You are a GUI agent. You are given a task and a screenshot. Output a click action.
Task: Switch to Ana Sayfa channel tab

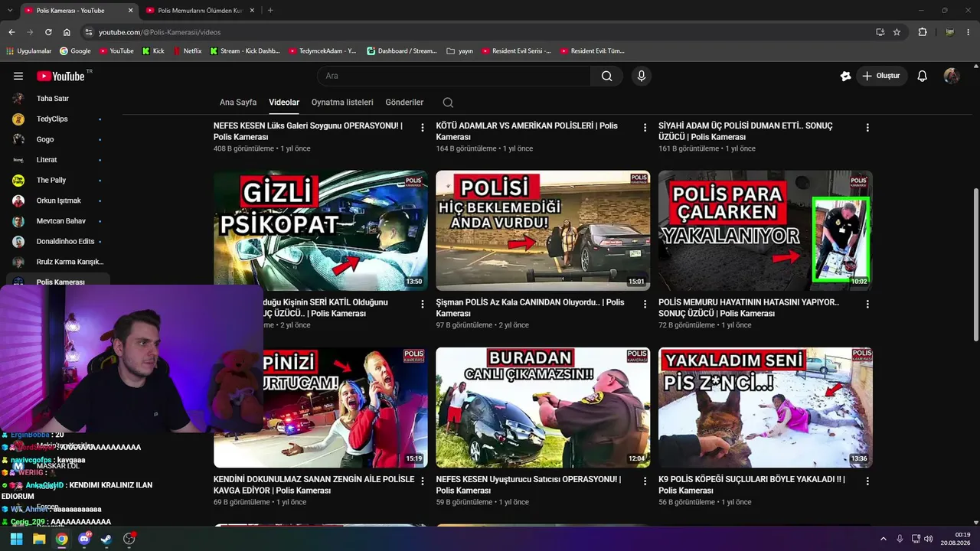pos(238,103)
